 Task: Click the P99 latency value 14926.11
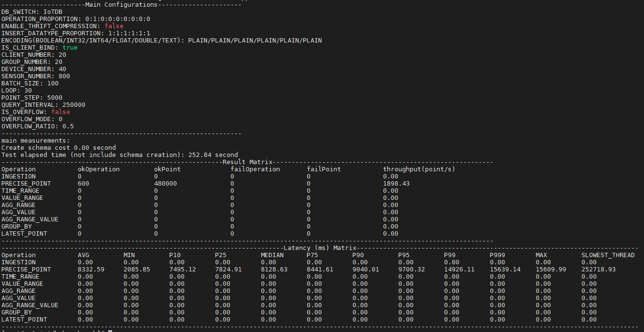click(459, 270)
